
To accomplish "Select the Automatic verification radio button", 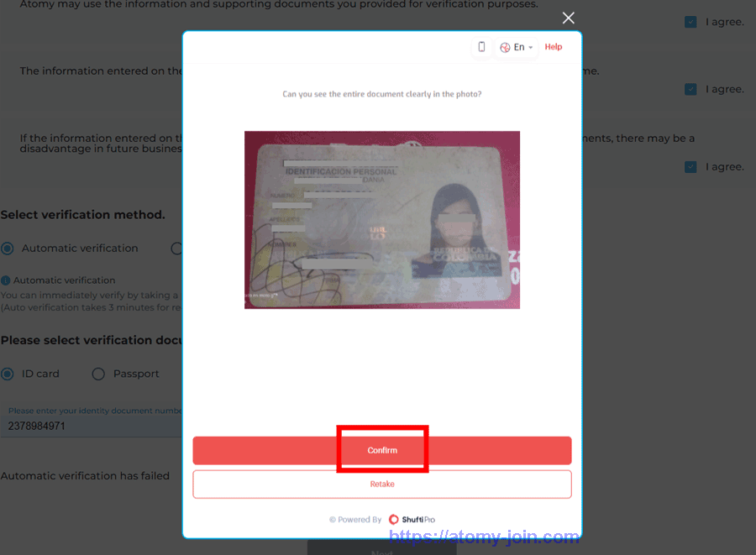I will (8, 249).
